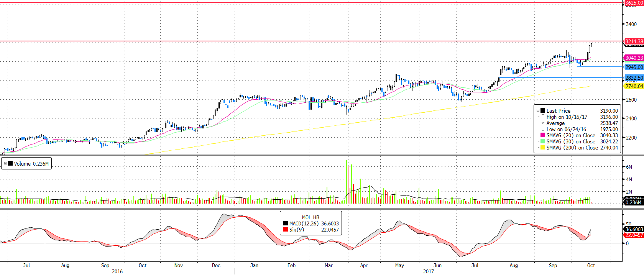Screen dimensions: 644x276
Task: Select 'Last Price' legend label
Action: (x=559, y=111)
